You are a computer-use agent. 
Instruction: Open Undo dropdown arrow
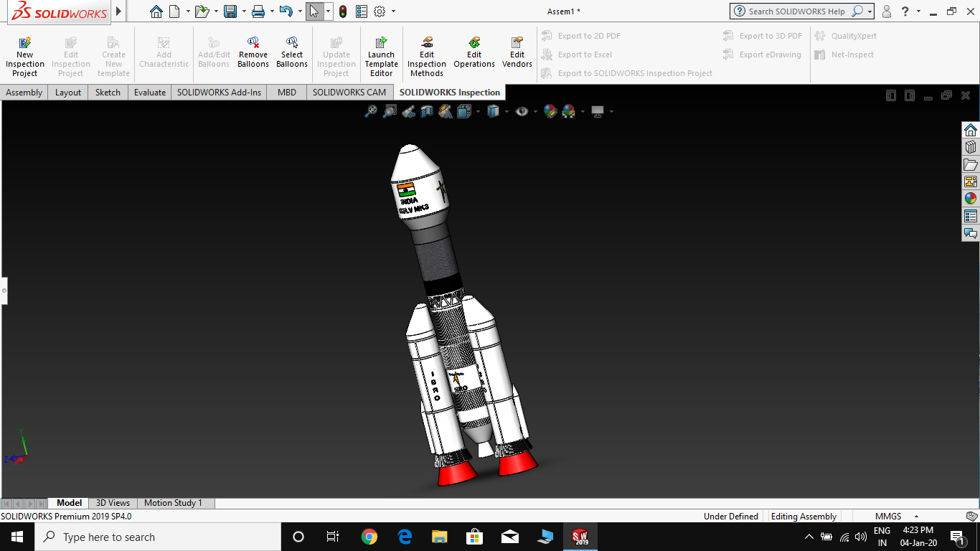300,11
